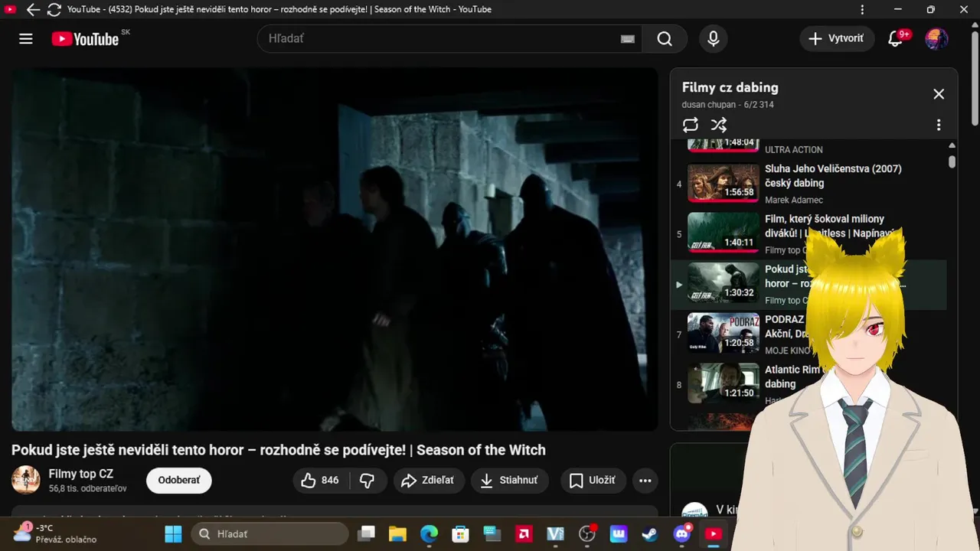Toggle loop playlist
Image resolution: width=980 pixels, height=551 pixels.
pyautogui.click(x=691, y=125)
